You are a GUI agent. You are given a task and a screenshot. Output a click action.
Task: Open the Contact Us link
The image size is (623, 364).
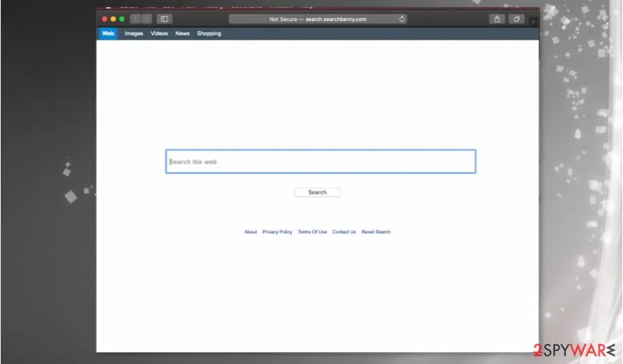point(344,232)
